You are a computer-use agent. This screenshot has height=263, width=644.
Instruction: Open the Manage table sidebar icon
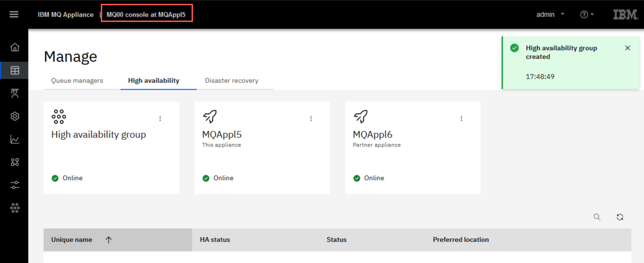(15, 70)
